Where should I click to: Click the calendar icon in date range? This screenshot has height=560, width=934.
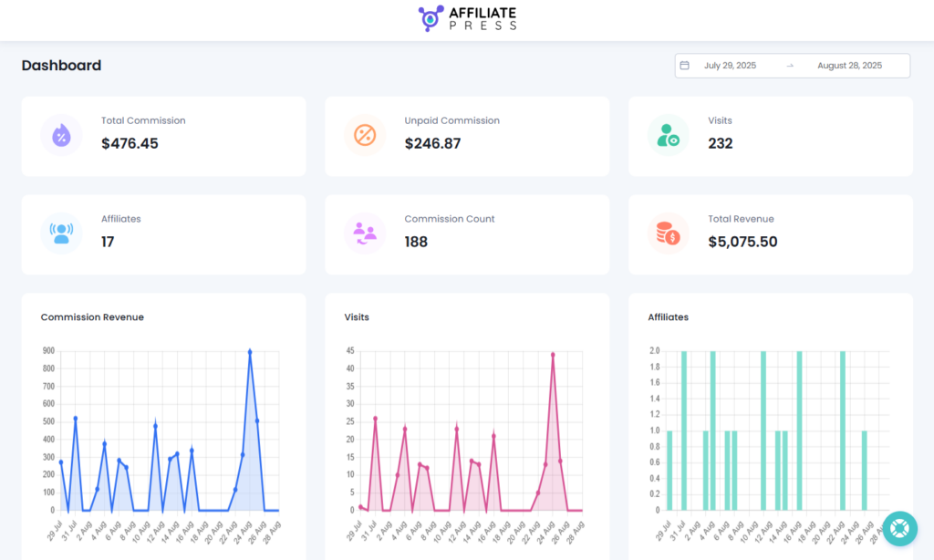pos(685,66)
